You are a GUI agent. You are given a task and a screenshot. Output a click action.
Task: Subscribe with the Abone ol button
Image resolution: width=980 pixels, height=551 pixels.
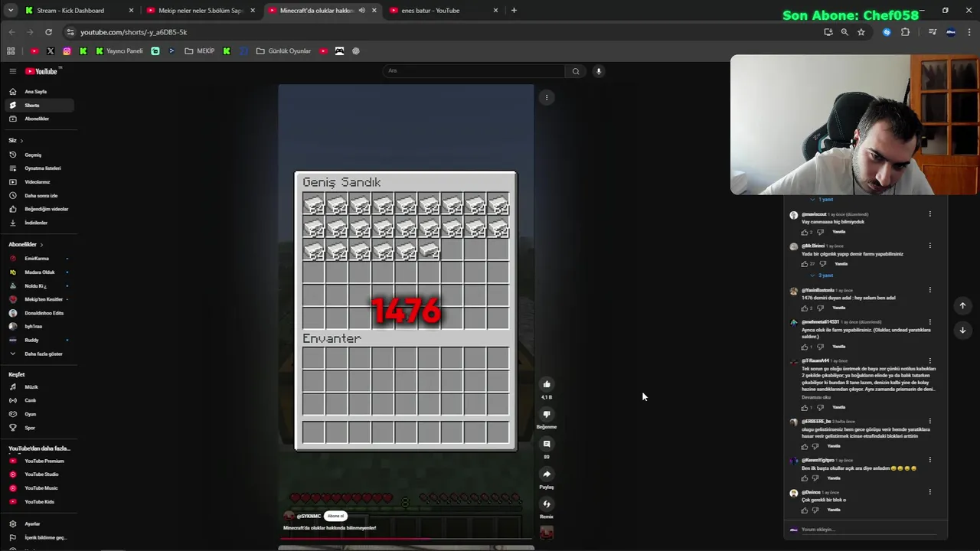point(335,516)
